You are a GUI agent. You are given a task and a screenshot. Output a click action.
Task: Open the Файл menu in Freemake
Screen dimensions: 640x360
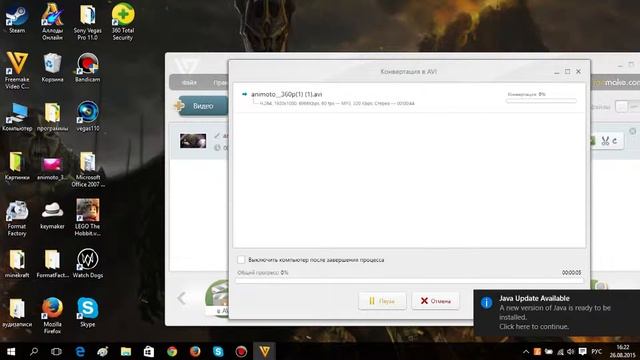pyautogui.click(x=189, y=82)
